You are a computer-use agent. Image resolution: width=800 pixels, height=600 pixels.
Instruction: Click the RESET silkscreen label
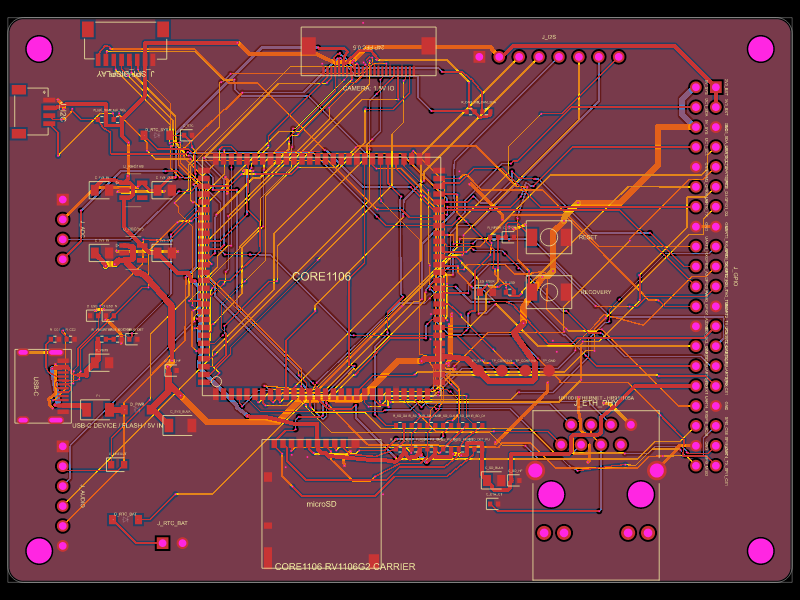coord(588,237)
